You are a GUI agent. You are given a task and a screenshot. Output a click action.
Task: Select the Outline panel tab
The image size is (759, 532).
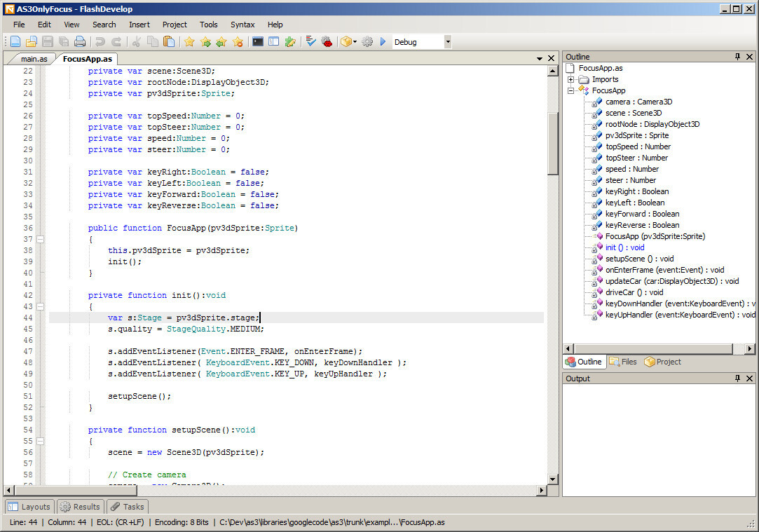pyautogui.click(x=584, y=362)
